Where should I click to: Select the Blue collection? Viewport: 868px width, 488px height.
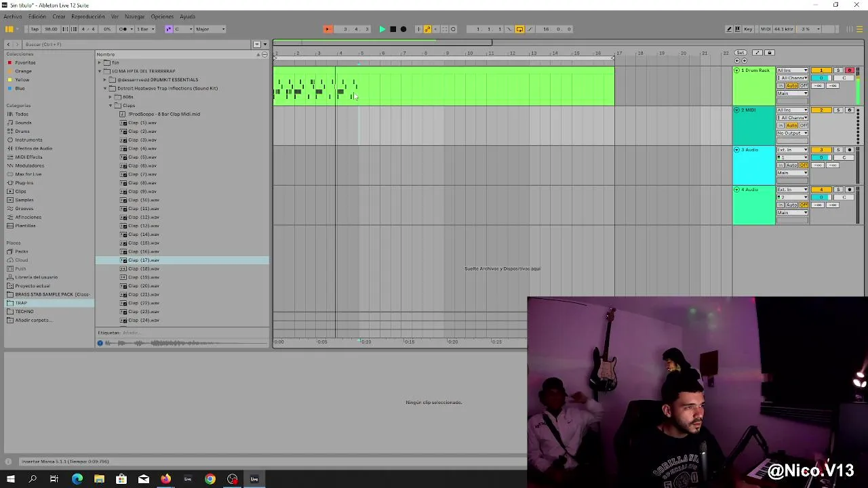[x=20, y=88]
